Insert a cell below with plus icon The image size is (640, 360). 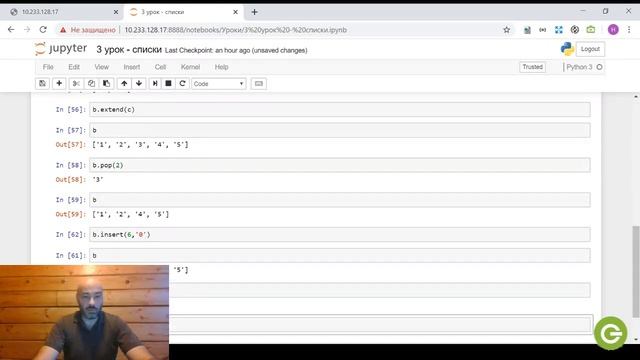click(59, 84)
